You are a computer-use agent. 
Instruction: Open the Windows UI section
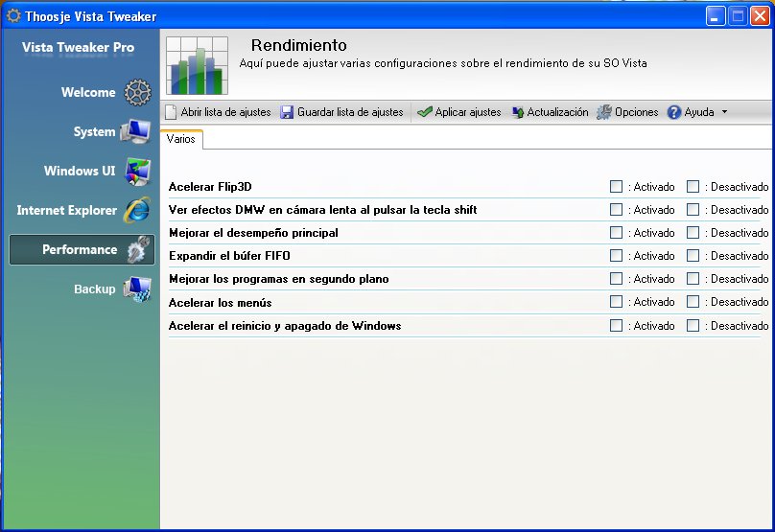coord(79,171)
